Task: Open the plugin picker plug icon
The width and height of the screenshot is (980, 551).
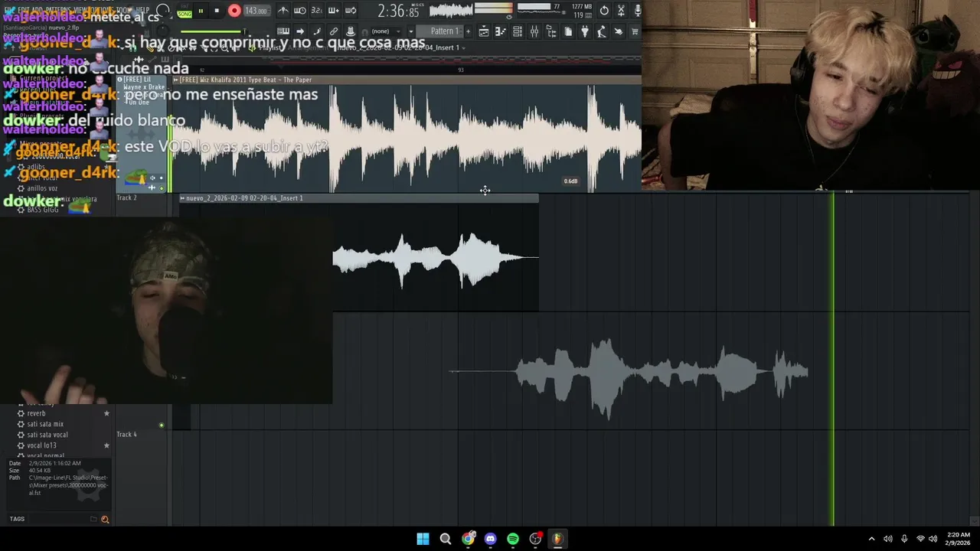Action: tap(585, 31)
